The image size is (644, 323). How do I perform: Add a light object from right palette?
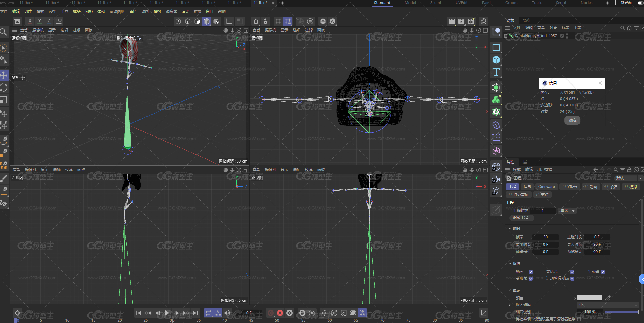496,191
